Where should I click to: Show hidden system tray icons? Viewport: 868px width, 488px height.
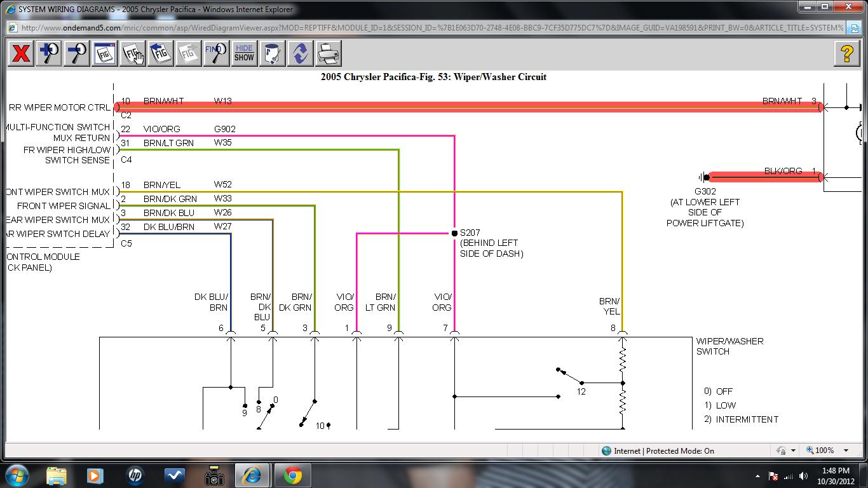(757, 476)
